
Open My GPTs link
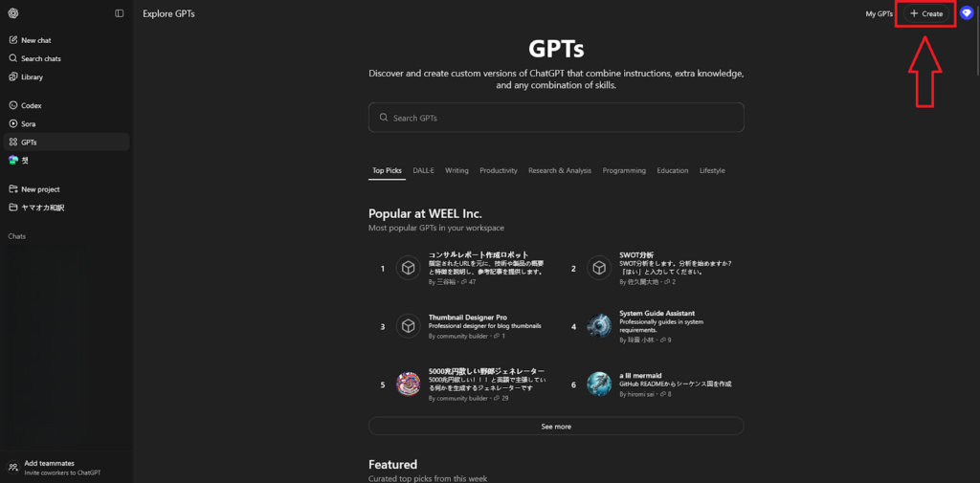[879, 13]
